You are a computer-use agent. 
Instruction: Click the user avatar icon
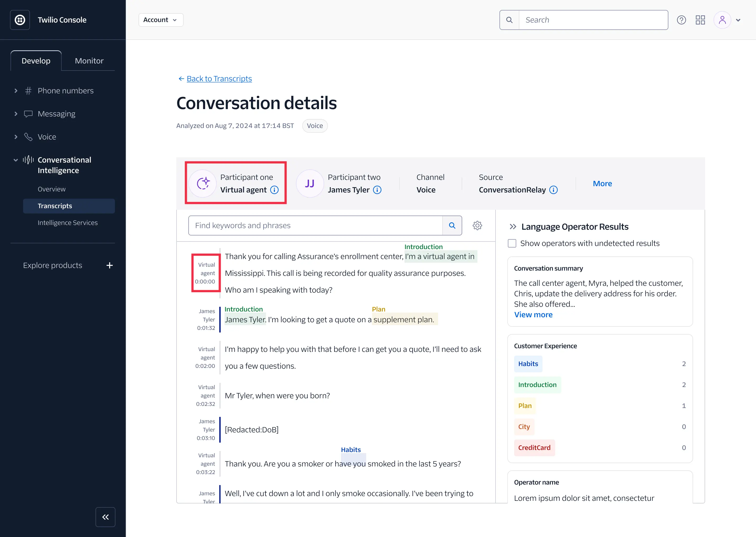point(722,20)
